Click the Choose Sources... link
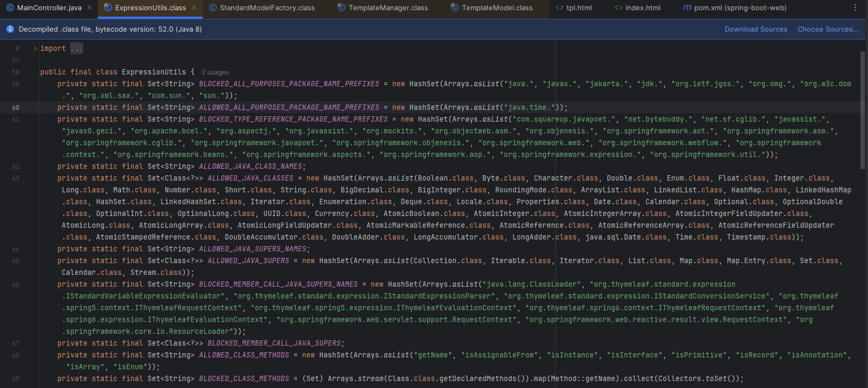868x388 pixels. (828, 29)
